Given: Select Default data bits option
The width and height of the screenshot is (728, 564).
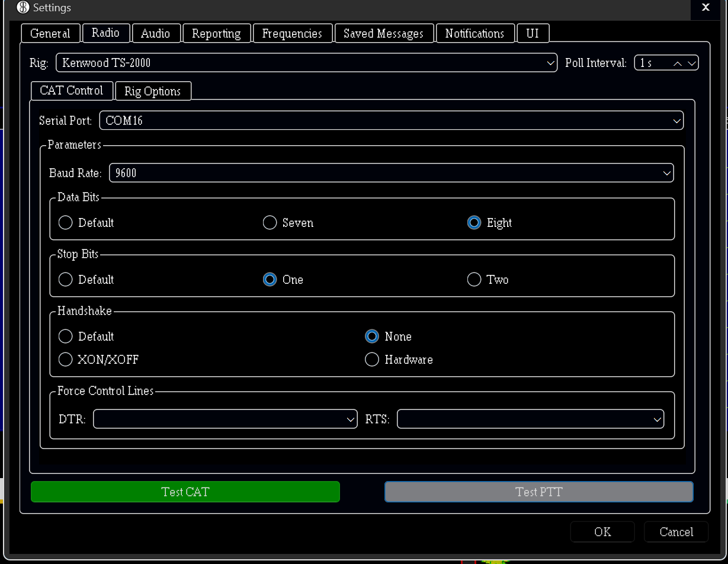Looking at the screenshot, I should pyautogui.click(x=66, y=223).
